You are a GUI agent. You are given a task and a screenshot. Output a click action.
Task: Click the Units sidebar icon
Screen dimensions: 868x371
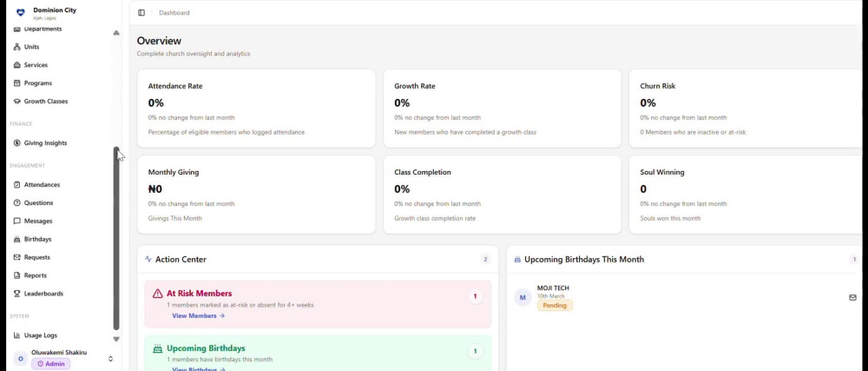(17, 47)
